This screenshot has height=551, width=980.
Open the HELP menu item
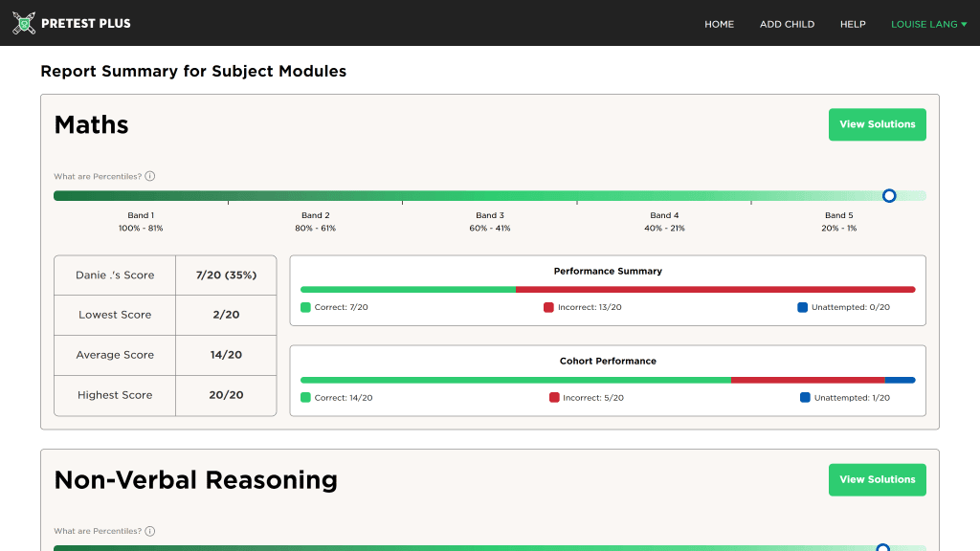[853, 24]
